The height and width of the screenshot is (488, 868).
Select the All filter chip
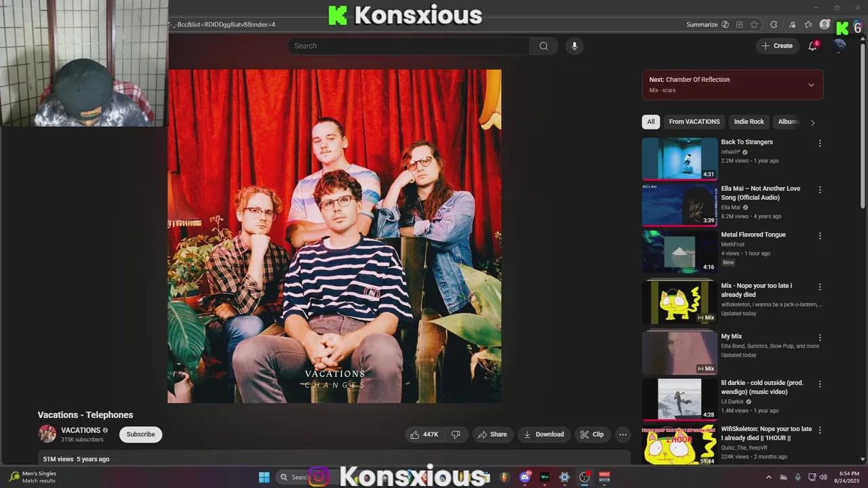click(x=651, y=122)
